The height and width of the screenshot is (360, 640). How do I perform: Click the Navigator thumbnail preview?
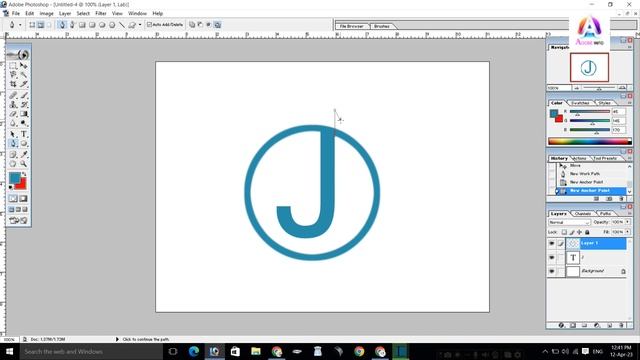[x=589, y=67]
